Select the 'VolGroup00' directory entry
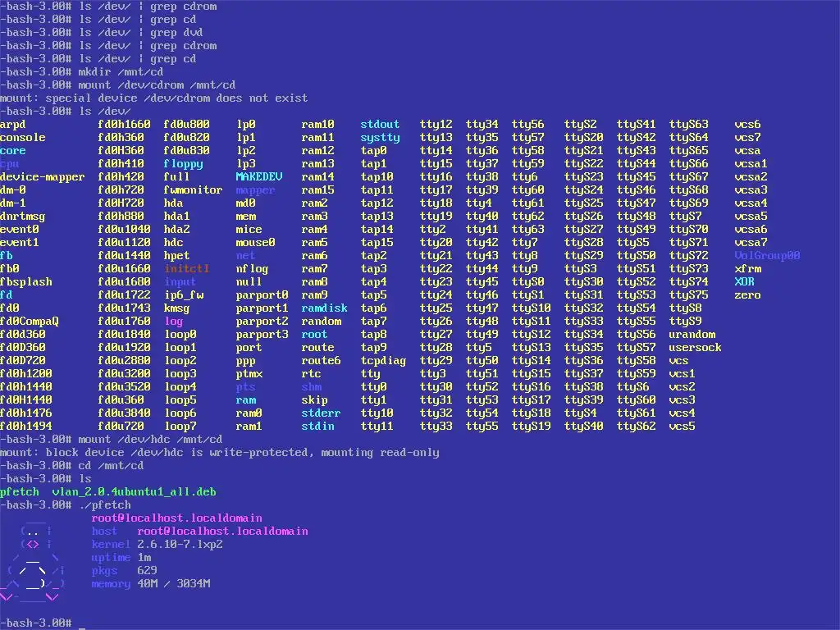The height and width of the screenshot is (630, 840). coord(767,256)
